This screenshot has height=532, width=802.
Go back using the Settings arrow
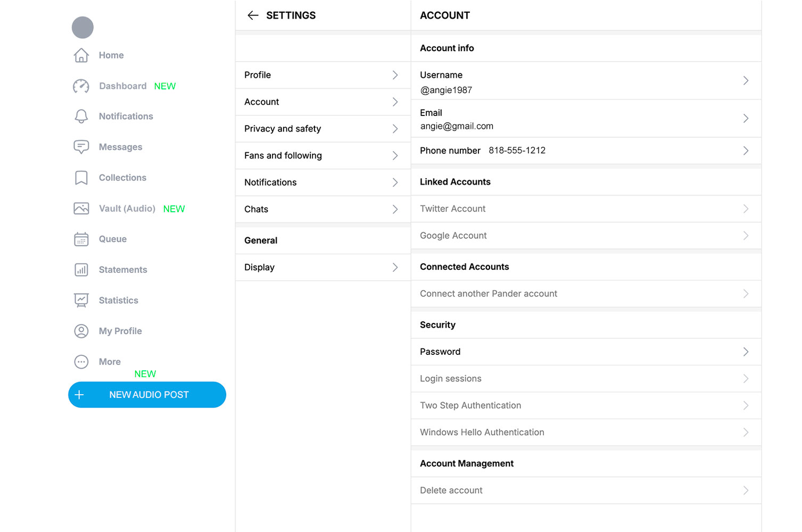[253, 15]
